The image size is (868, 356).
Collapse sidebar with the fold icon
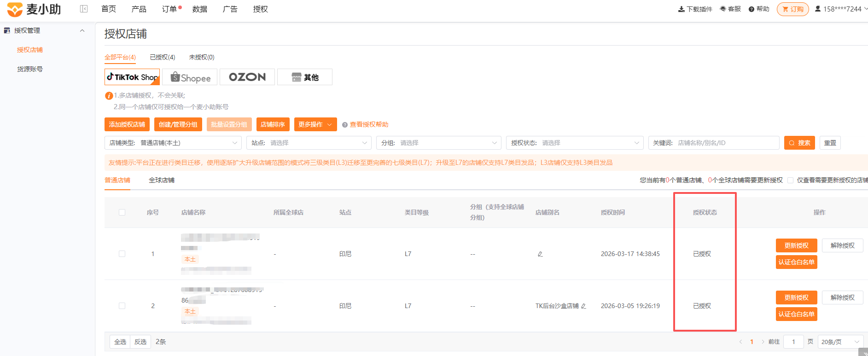click(x=84, y=9)
